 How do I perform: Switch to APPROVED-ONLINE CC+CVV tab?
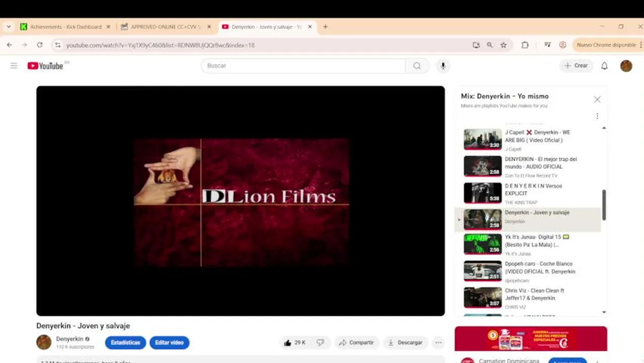[166, 27]
